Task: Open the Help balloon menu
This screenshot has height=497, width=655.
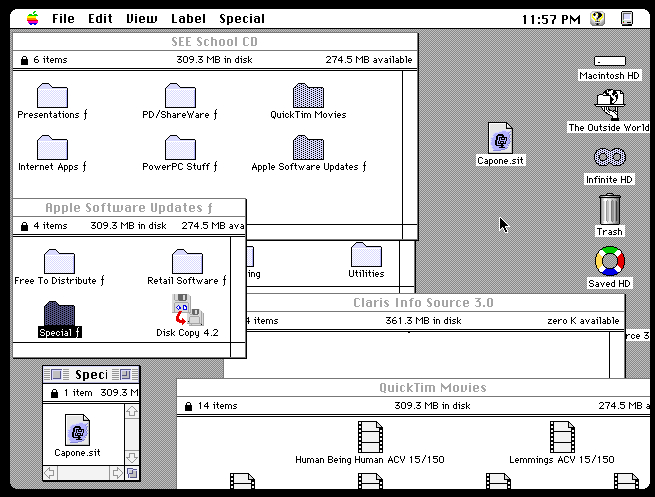Action: 598,18
